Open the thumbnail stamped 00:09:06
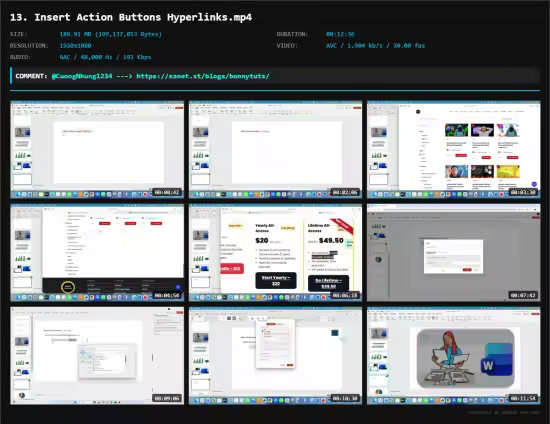The image size is (550, 424). [x=97, y=356]
